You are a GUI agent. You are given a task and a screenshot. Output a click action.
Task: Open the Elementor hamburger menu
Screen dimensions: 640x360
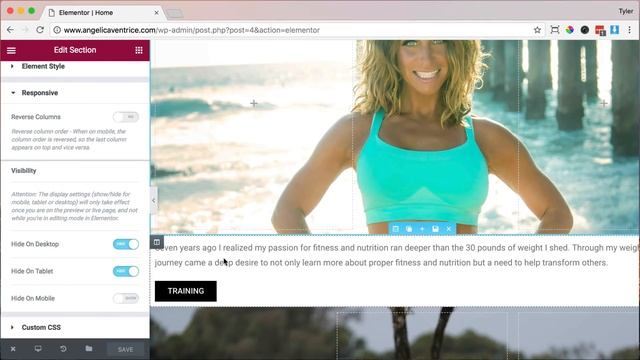pyautogui.click(x=11, y=50)
